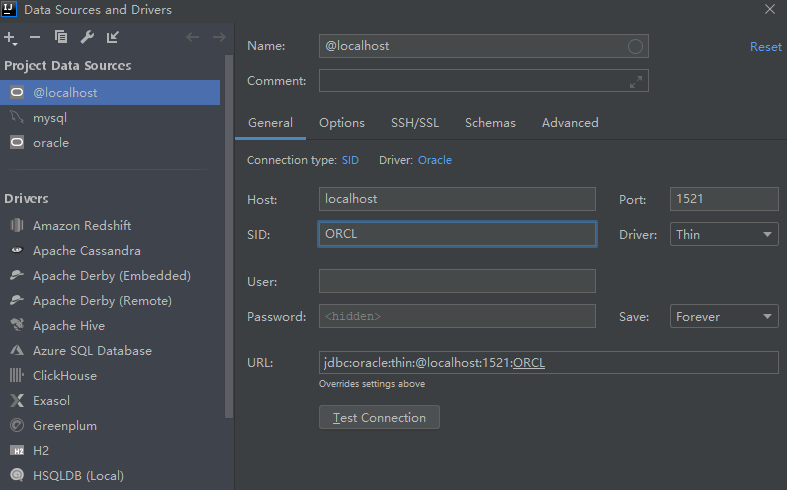Open the Save dropdown showing Forever
The height and width of the screenshot is (490, 787).
tap(724, 317)
